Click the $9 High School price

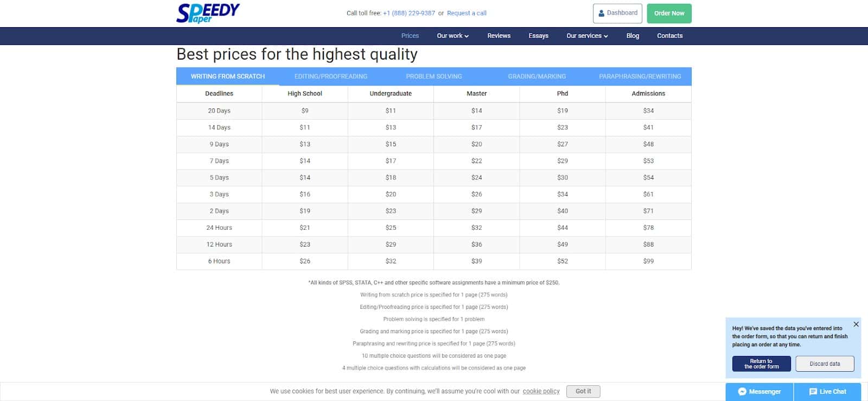tap(305, 111)
